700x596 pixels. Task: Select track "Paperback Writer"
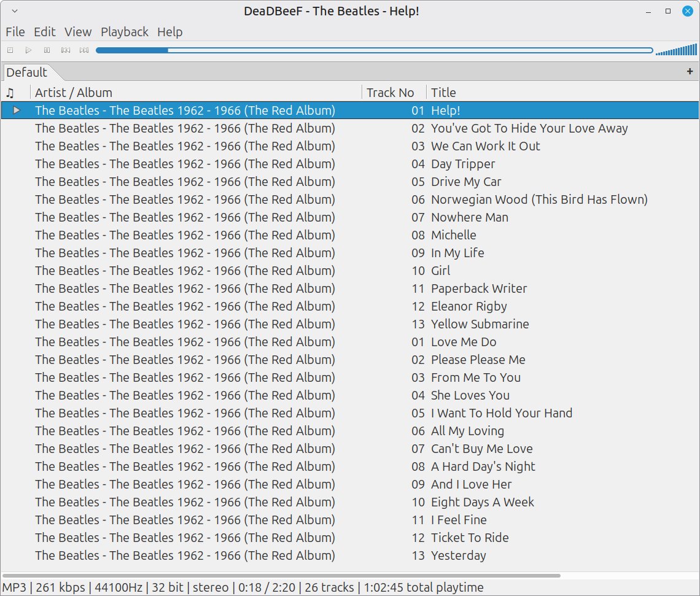click(350, 288)
